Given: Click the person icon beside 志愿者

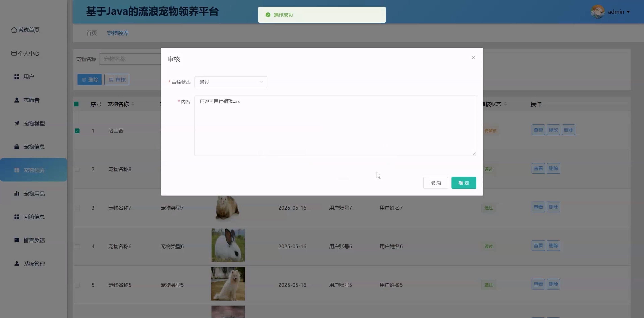Looking at the screenshot, I should click(17, 100).
